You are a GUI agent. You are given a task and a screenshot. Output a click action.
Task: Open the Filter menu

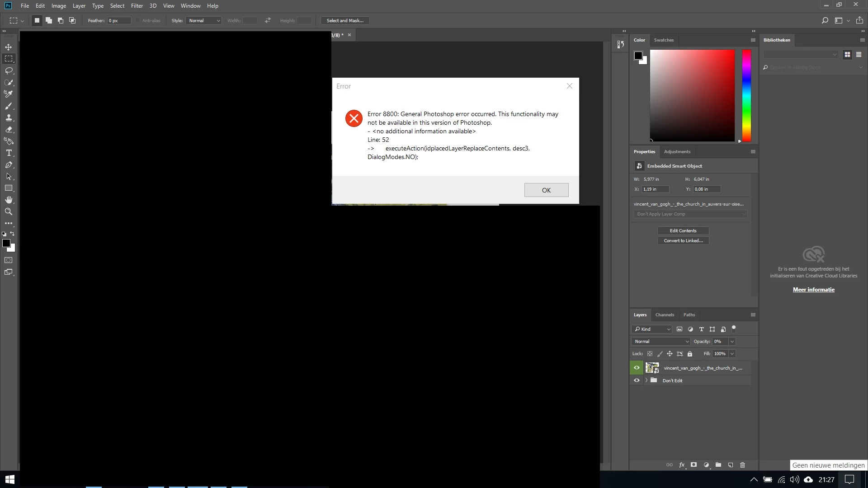(x=137, y=6)
